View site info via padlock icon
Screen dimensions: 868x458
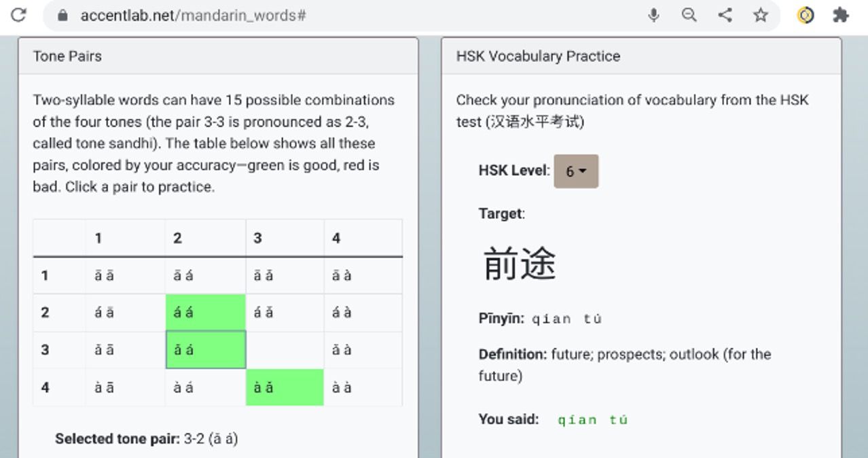(63, 15)
